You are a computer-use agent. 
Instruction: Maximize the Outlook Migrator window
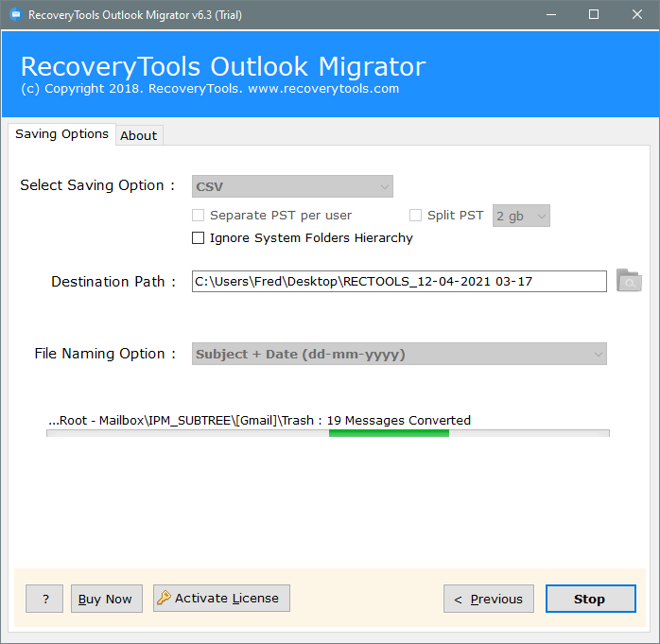pos(594,15)
